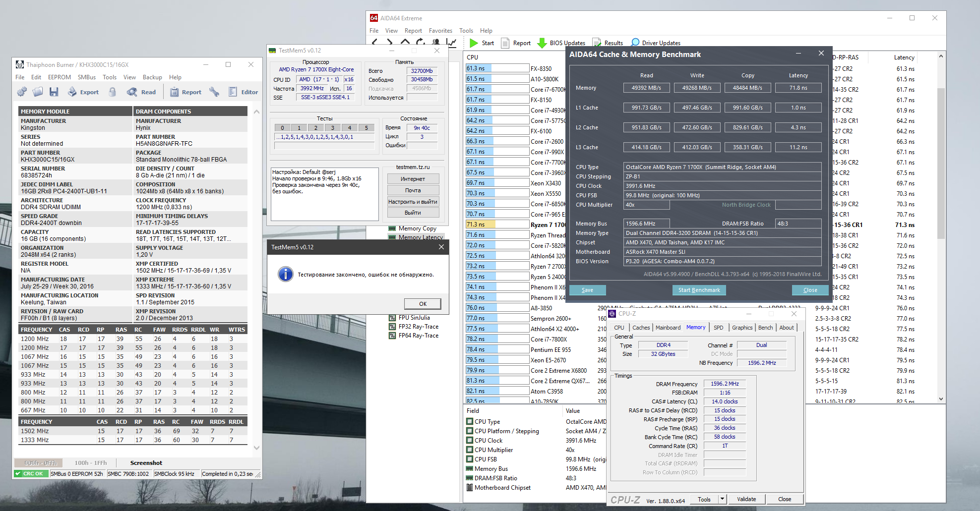Select the 100h - 1FFh tab in Thaiphoon Burner
Screen dimensions: 980x511
tap(91, 463)
